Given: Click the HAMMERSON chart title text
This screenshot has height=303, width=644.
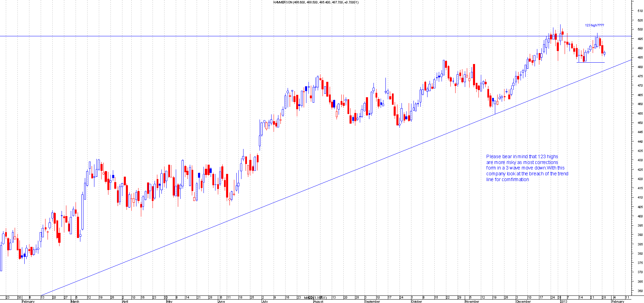Looking at the screenshot, I should point(316,2).
